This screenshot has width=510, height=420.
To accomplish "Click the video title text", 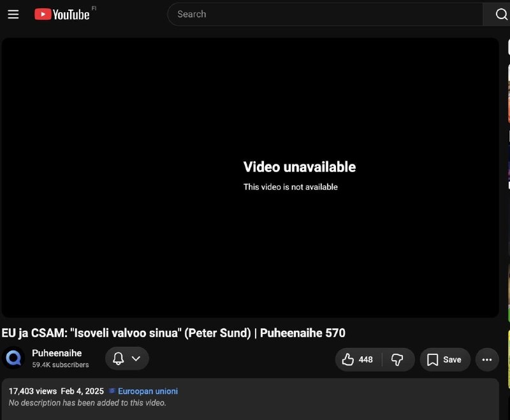I will 173,333.
